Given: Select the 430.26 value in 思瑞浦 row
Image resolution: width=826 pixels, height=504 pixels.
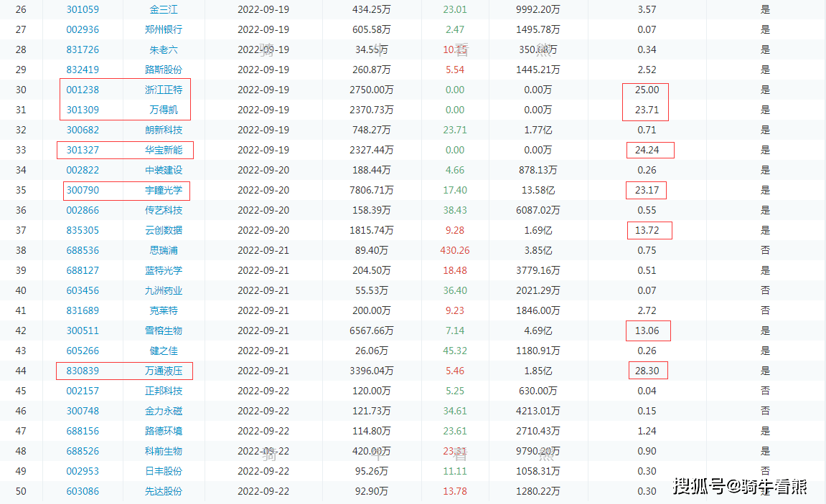Looking at the screenshot, I should click(454, 250).
